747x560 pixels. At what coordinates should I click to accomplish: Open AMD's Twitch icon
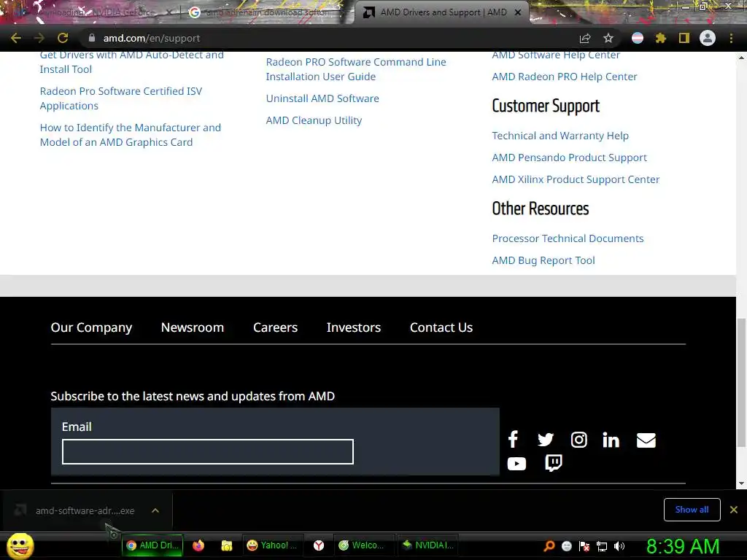pos(553,463)
